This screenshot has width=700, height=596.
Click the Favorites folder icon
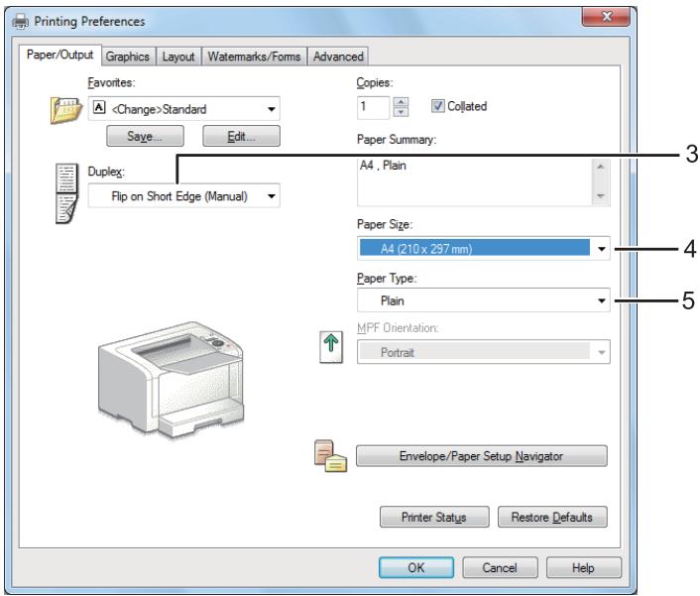click(x=66, y=110)
